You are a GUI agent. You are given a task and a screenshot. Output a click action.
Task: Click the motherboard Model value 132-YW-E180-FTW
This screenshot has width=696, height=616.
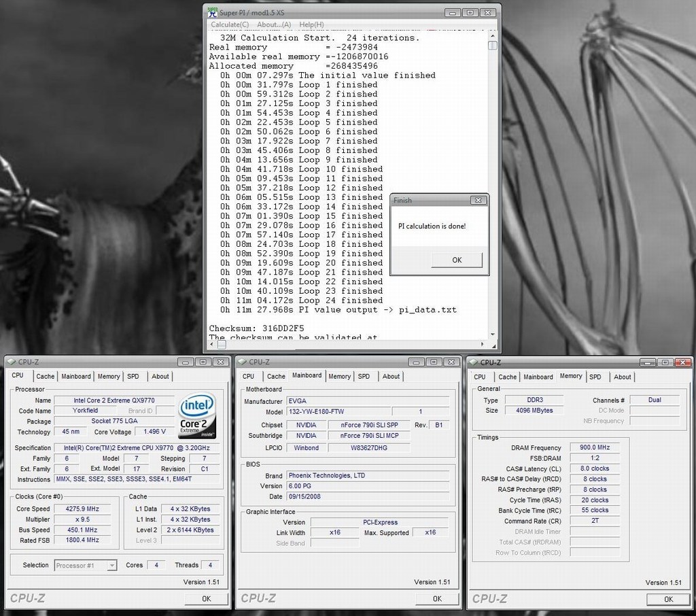338,412
